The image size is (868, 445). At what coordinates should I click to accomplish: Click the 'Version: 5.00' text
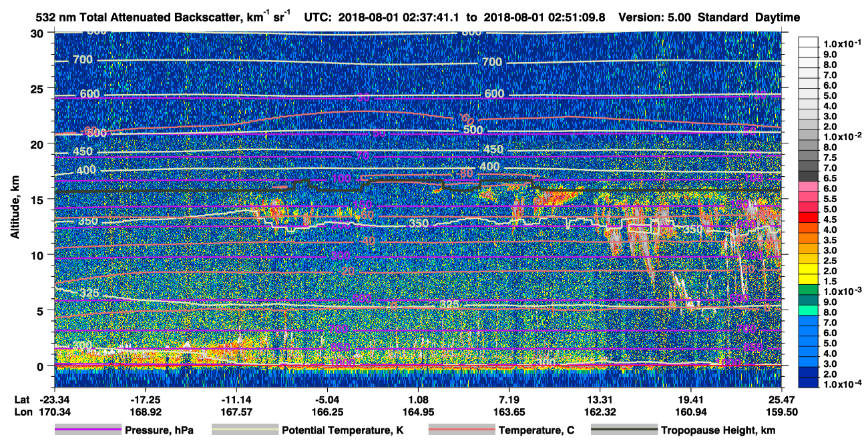[654, 17]
